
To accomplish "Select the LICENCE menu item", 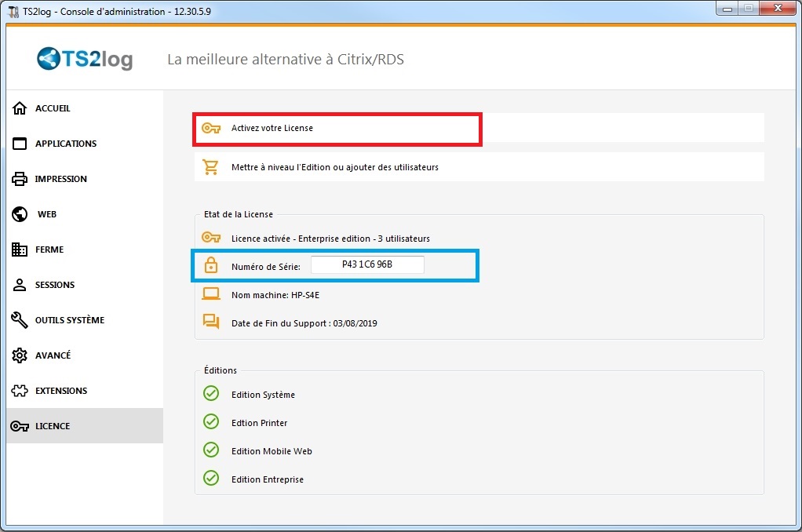I will coord(85,425).
